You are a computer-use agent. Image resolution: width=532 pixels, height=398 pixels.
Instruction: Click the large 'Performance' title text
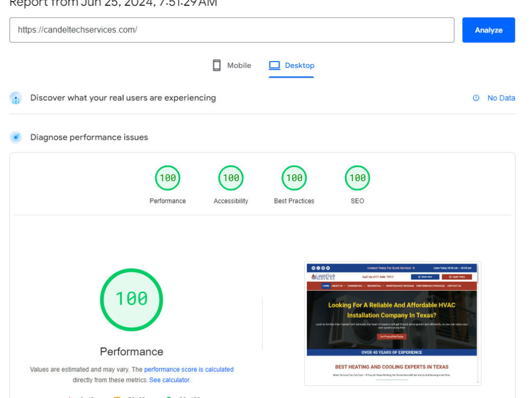point(131,352)
